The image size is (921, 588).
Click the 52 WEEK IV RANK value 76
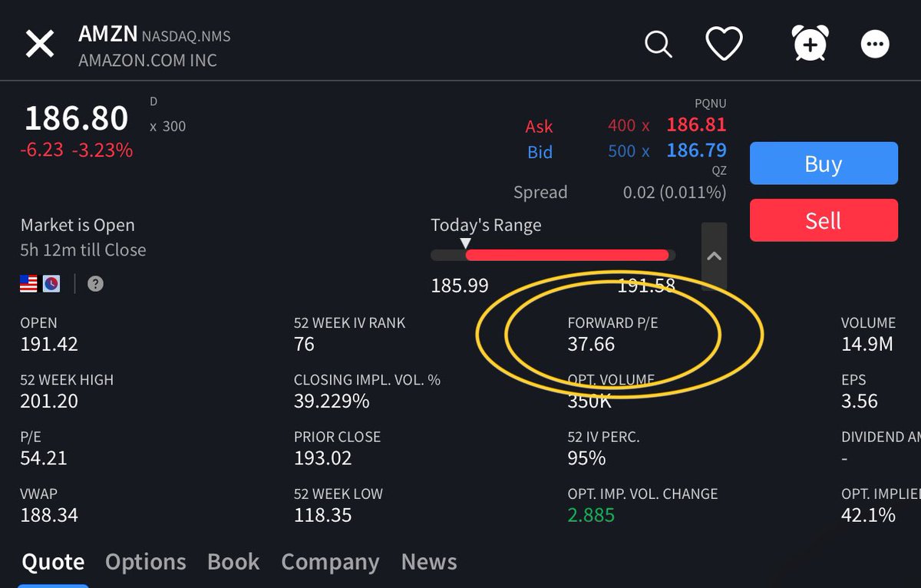click(304, 344)
